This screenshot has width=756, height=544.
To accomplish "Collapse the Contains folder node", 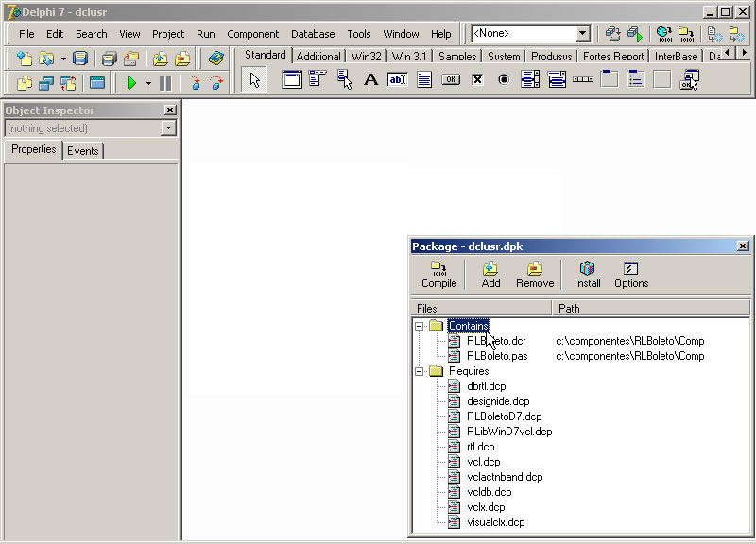I will coord(420,326).
